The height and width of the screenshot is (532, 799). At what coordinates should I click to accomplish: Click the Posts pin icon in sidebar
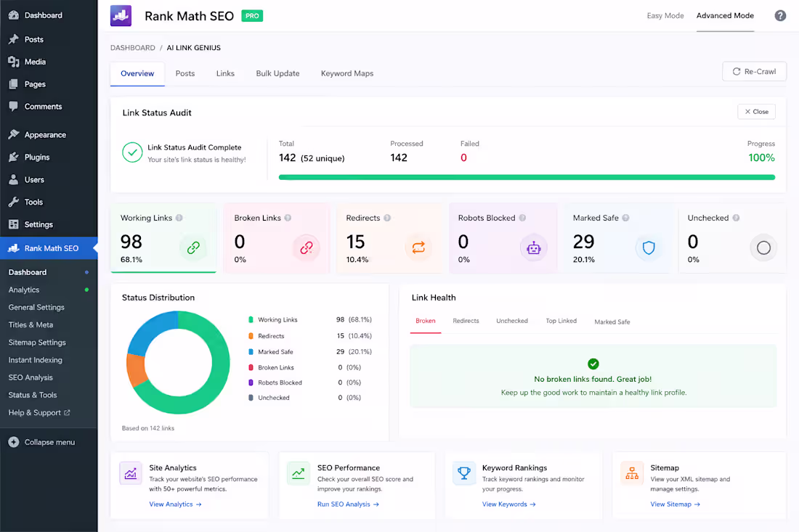tap(14, 39)
